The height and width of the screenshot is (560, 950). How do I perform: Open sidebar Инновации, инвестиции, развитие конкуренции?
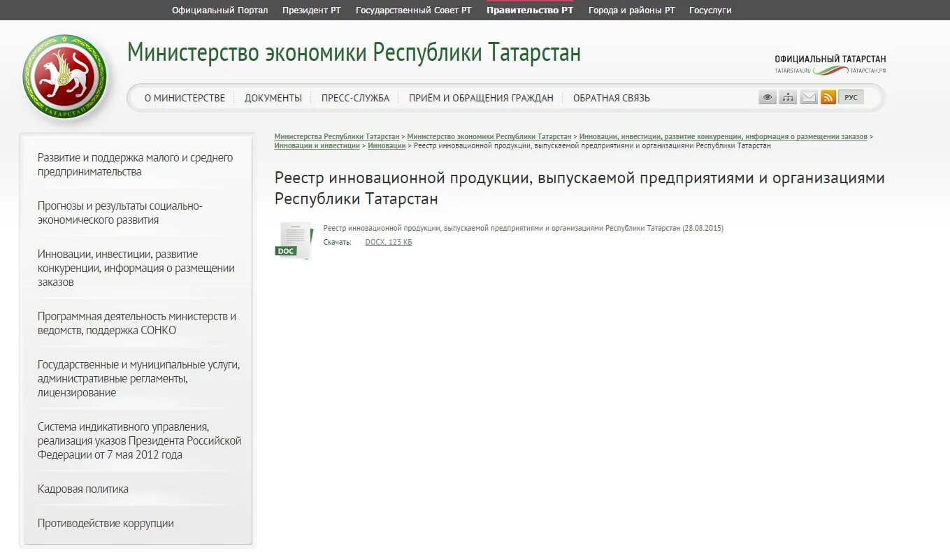138,268
